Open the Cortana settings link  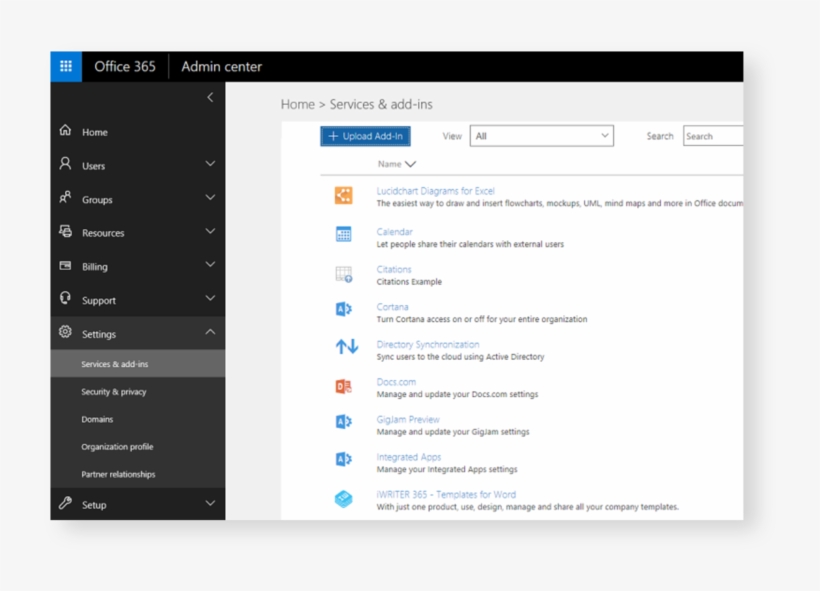click(392, 307)
